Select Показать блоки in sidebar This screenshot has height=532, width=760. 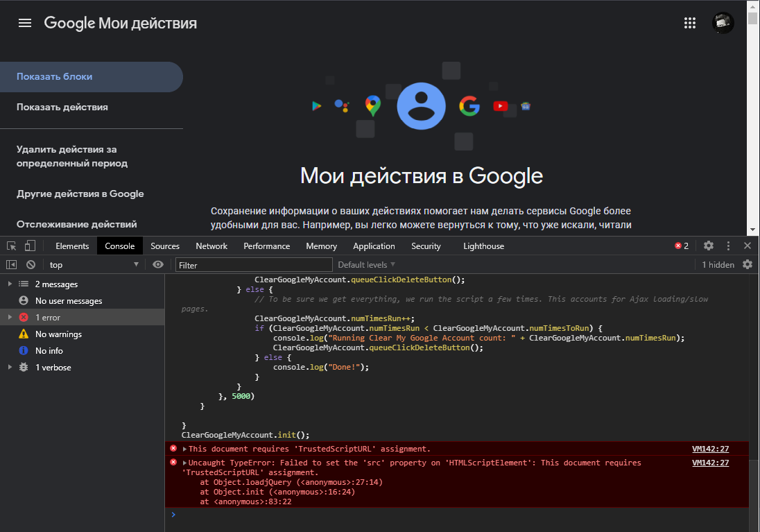tap(91, 76)
